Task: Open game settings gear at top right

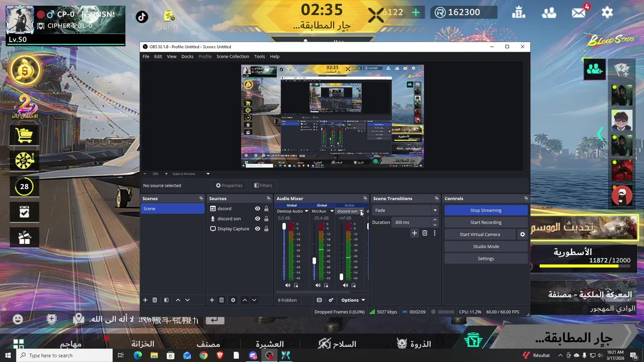Action: coord(607,13)
